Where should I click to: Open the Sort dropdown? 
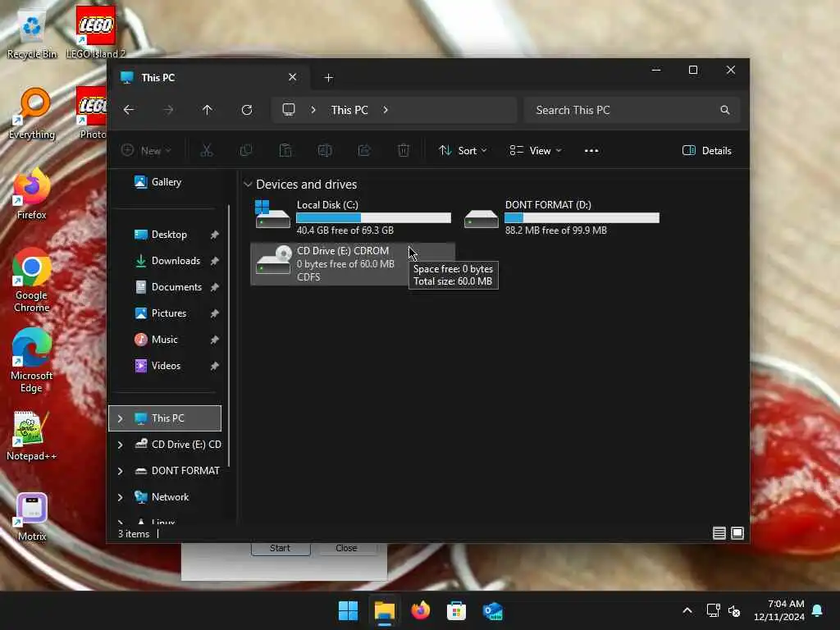(x=463, y=151)
